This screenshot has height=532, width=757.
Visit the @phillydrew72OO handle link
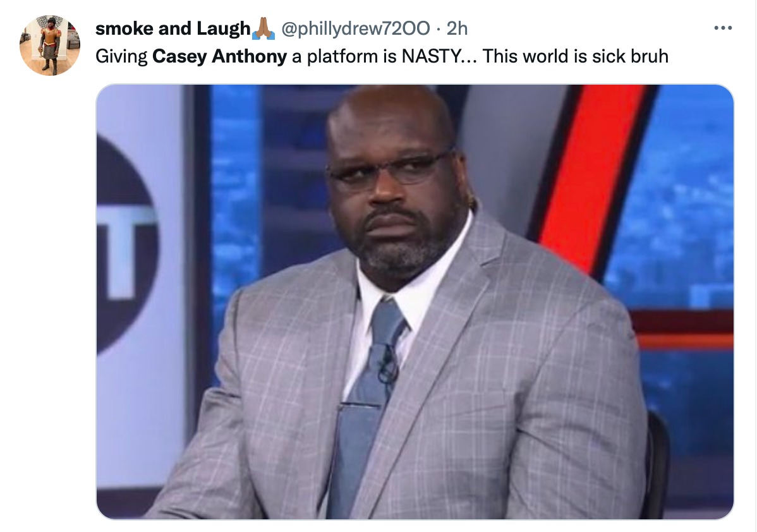point(355,28)
